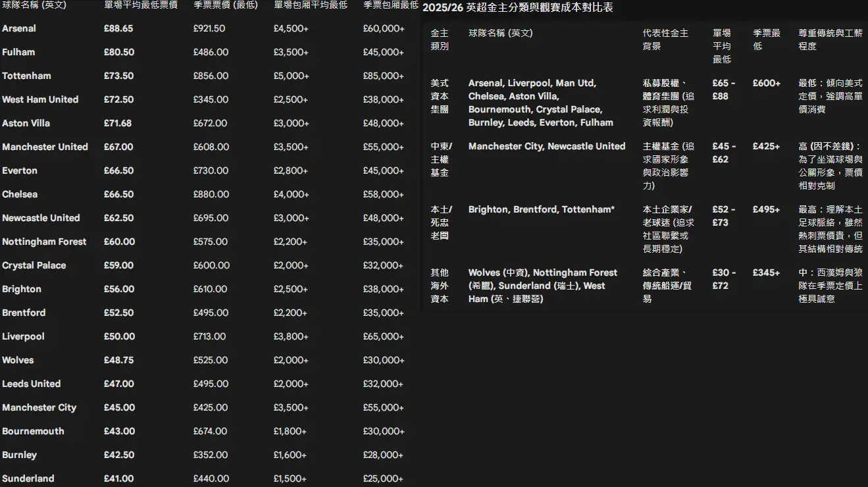Select the 本土/死忠老闆 owner category cell
The width and height of the screenshot is (868, 487).
point(441,222)
